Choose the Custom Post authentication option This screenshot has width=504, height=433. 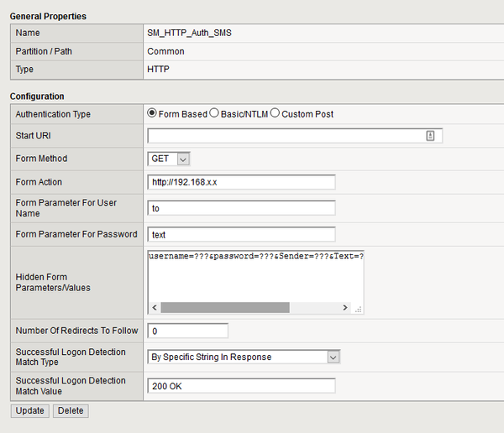(x=276, y=113)
